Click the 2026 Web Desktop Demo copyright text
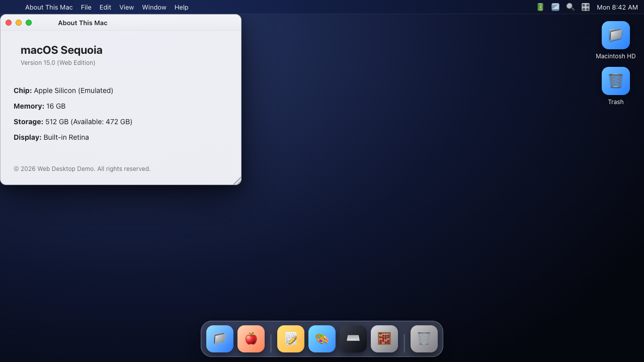Viewport: 644px width, 362px height. pos(82,169)
